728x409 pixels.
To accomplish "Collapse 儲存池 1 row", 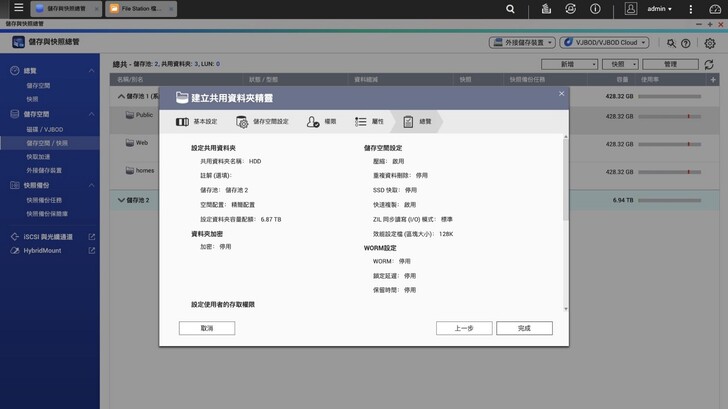I will coord(121,96).
